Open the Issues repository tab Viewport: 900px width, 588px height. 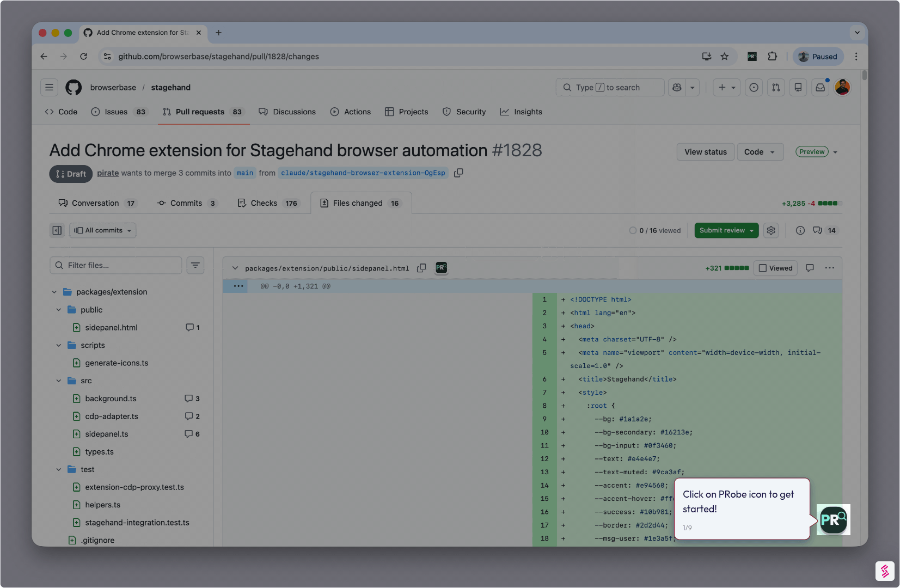coord(119,112)
